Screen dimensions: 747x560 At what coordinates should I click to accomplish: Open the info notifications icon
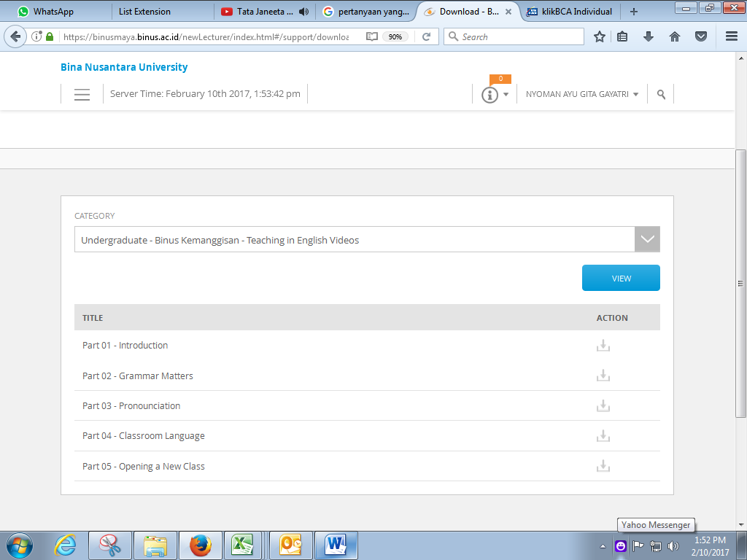(489, 95)
